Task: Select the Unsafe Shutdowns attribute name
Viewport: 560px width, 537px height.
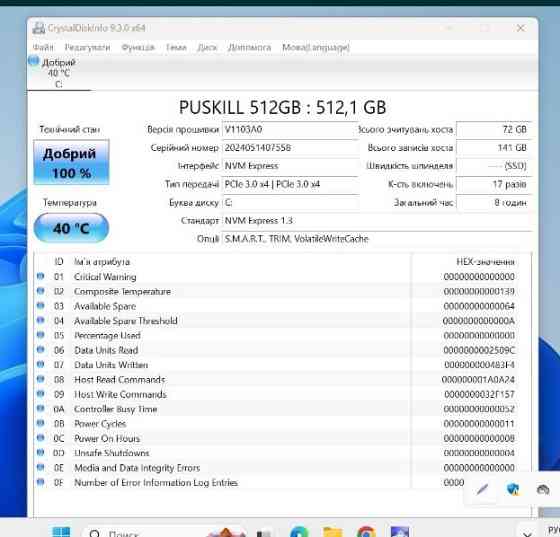Action: tap(111, 453)
